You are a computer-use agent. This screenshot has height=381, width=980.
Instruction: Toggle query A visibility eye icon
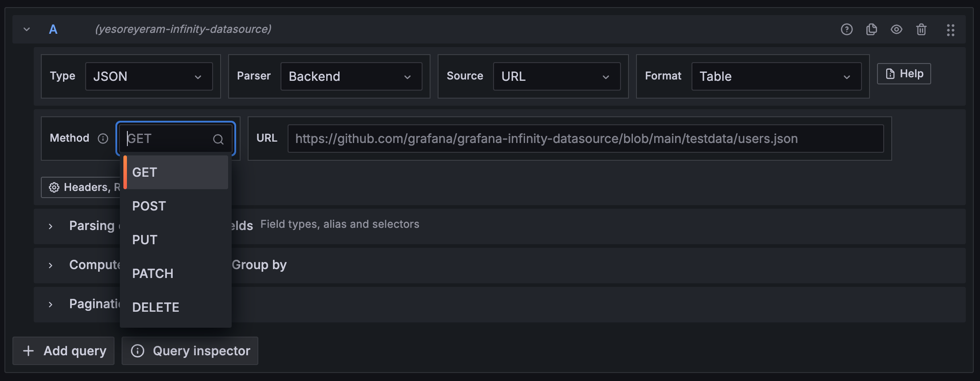[896, 29]
